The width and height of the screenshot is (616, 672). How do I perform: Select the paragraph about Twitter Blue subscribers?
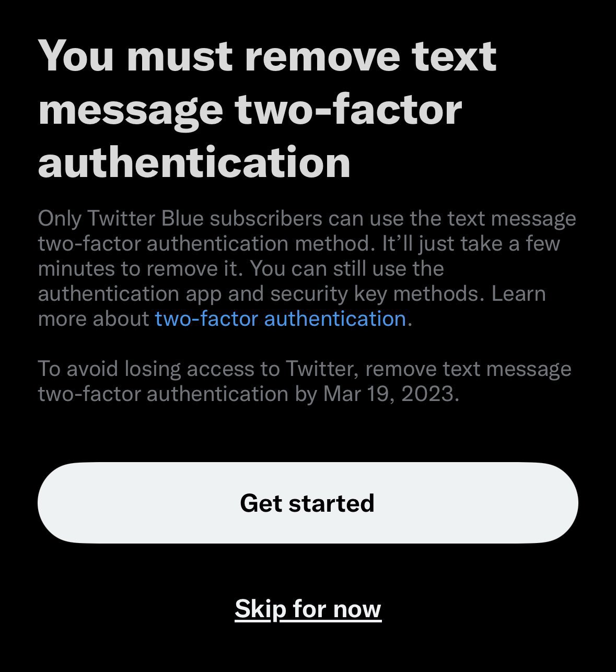click(307, 268)
